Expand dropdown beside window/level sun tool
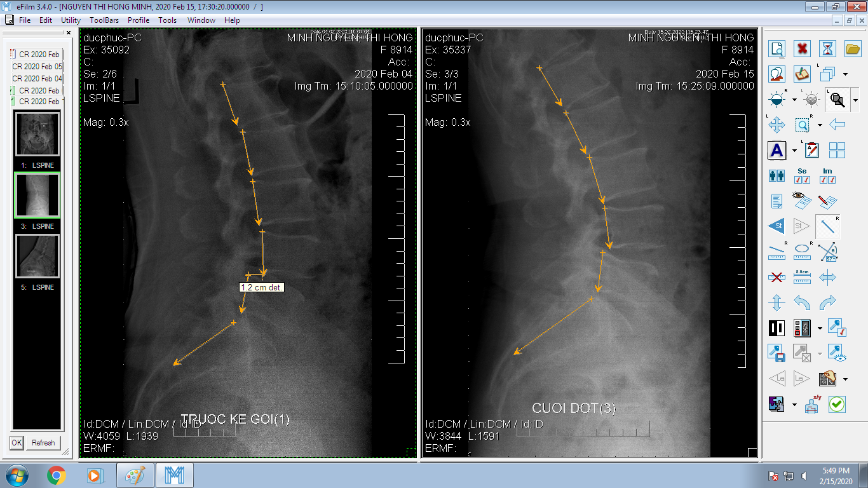The height and width of the screenshot is (488, 868). (794, 100)
